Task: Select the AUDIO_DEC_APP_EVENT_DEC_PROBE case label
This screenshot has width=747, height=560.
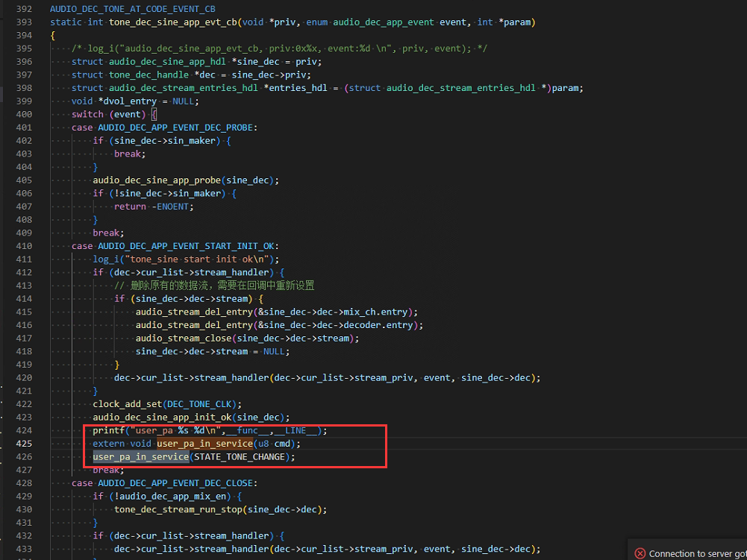Action: tap(176, 128)
